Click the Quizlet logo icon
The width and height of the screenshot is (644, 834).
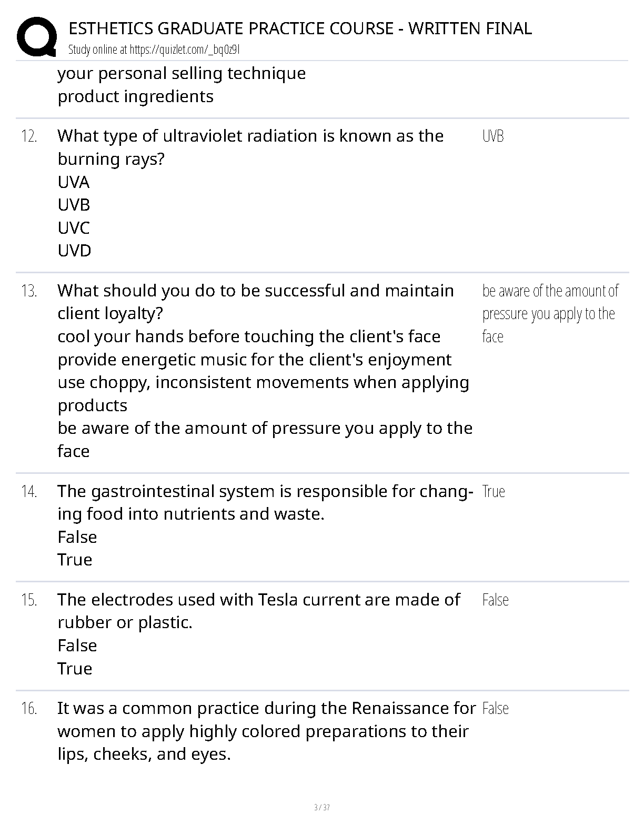(x=37, y=37)
